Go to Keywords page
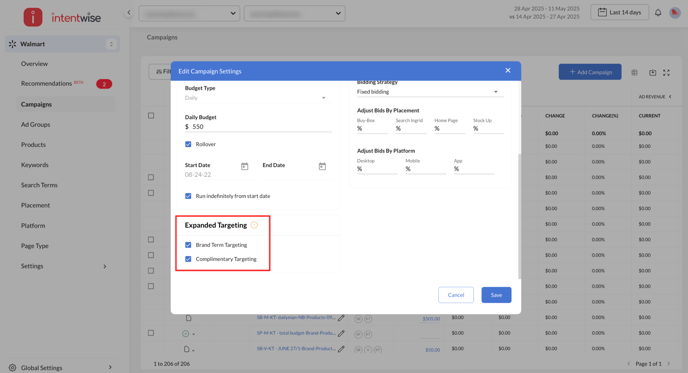The height and width of the screenshot is (373, 688). [35, 165]
